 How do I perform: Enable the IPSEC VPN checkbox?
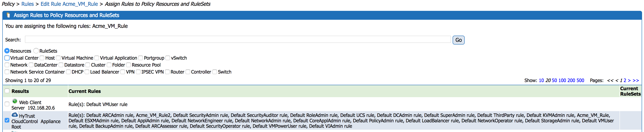(x=138, y=72)
